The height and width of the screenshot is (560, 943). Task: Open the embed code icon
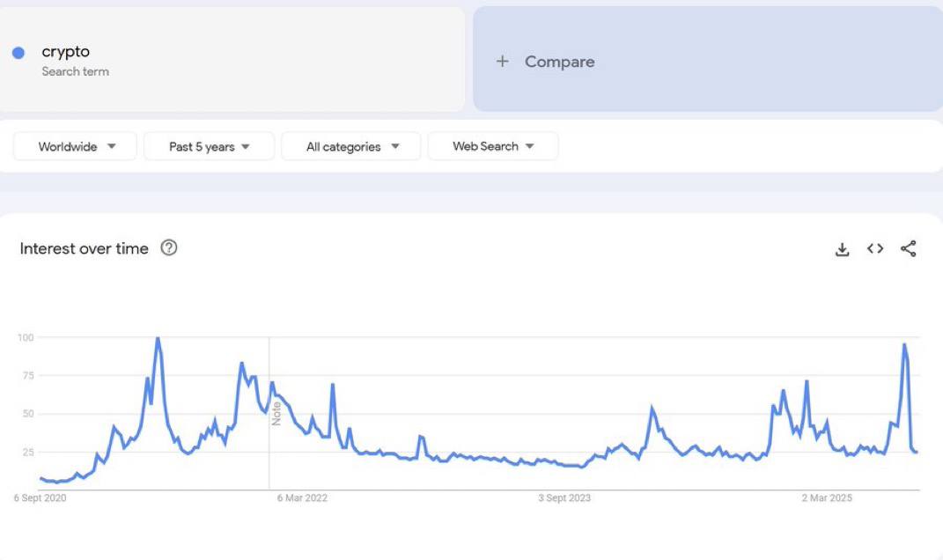[875, 248]
